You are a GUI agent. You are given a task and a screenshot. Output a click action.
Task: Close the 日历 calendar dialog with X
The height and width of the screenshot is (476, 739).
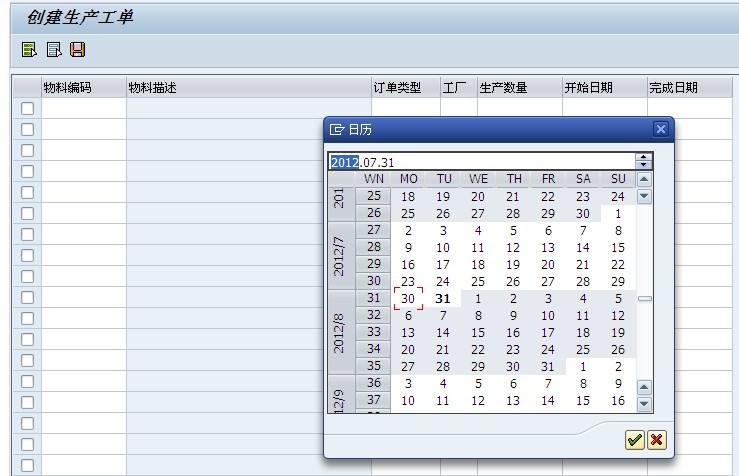coord(661,129)
